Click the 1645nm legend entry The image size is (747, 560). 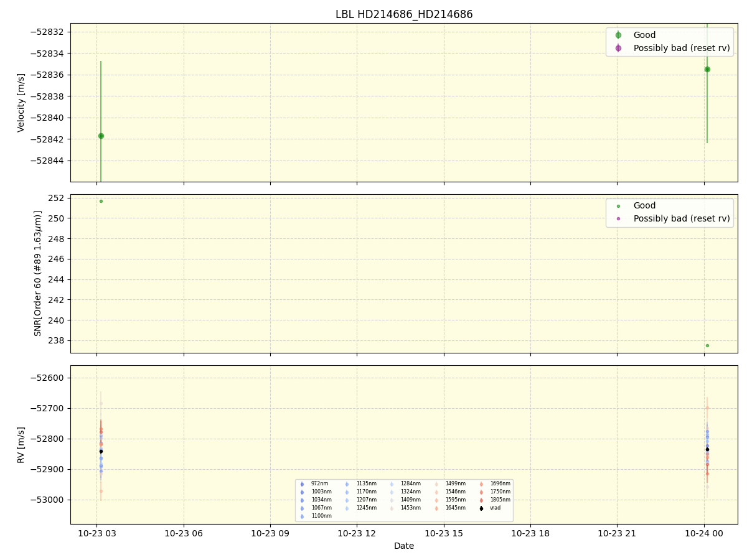[x=449, y=508]
